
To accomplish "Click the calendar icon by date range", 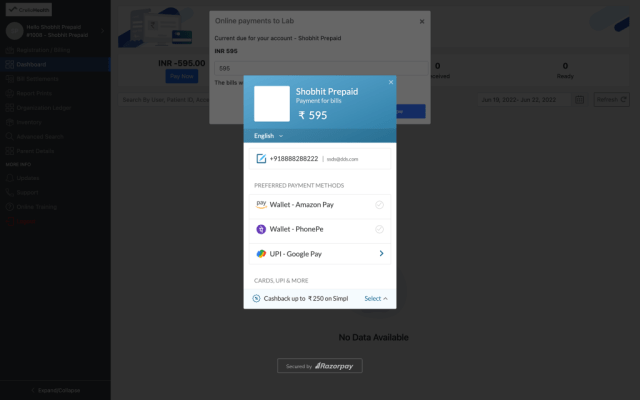I will [x=579, y=100].
